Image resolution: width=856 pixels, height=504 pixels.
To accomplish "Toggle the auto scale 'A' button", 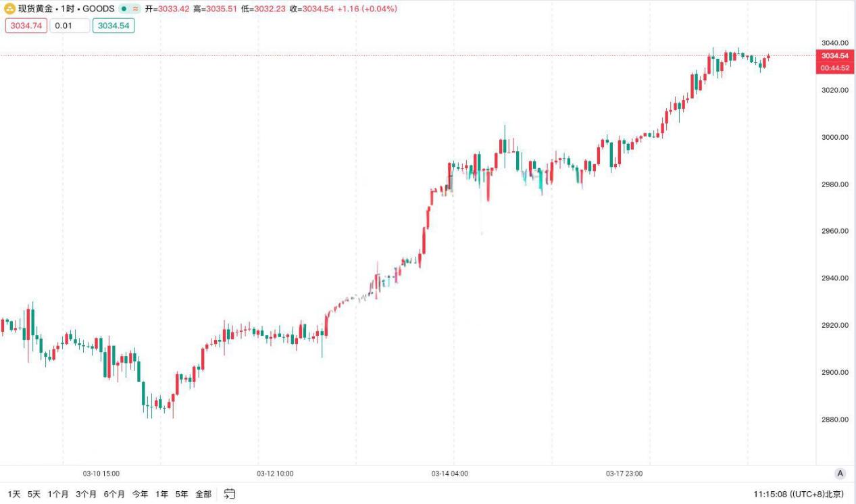I will [840, 474].
